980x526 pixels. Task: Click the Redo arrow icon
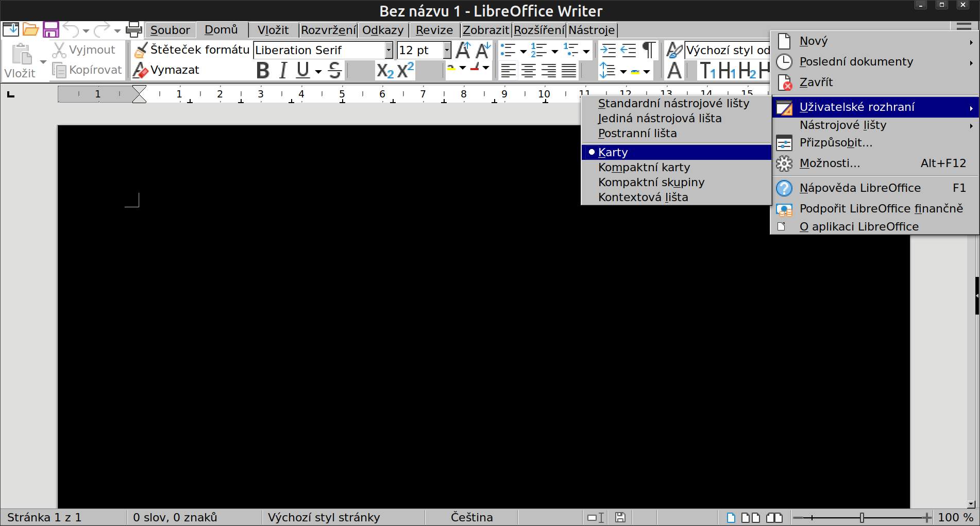point(102,29)
